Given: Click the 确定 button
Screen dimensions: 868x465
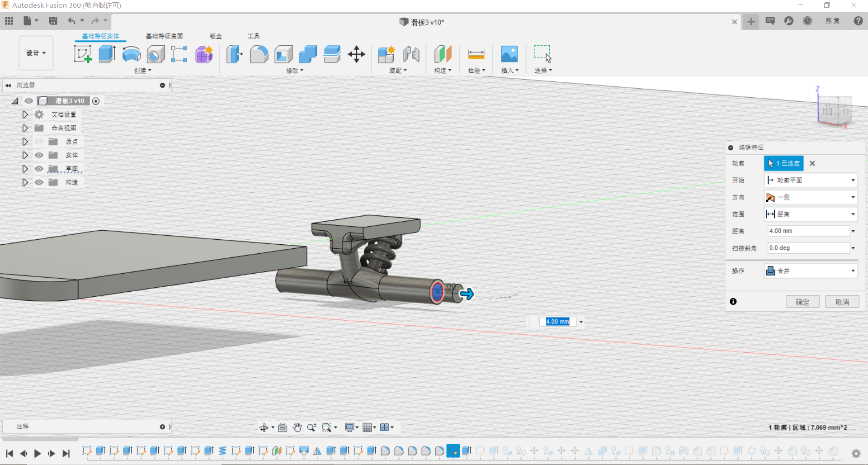Looking at the screenshot, I should pos(802,302).
